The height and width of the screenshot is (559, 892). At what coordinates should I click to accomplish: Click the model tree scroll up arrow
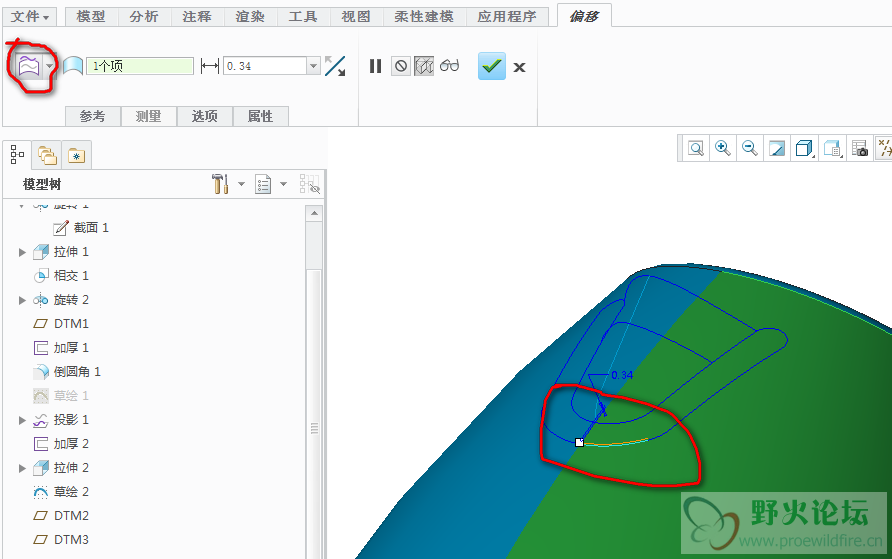[x=314, y=213]
